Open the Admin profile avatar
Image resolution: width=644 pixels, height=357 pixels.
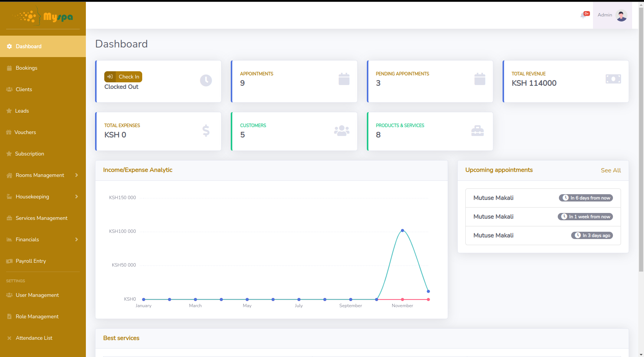[x=621, y=15]
